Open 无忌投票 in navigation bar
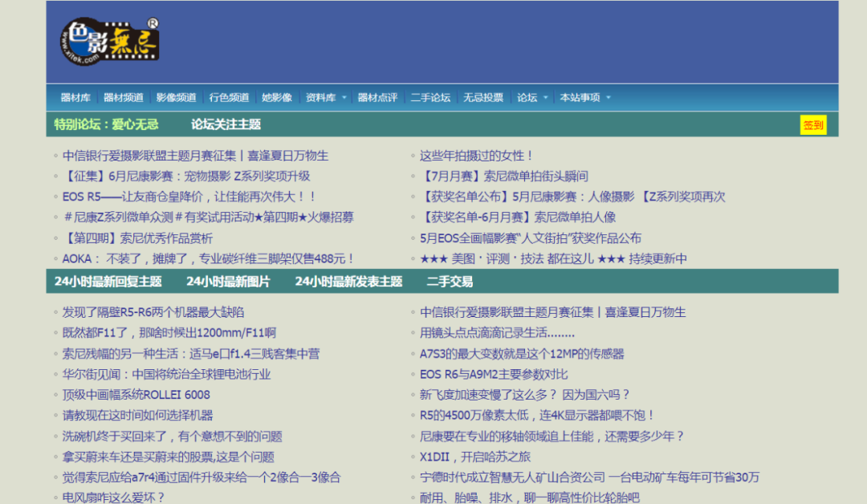This screenshot has width=867, height=504. pos(483,98)
